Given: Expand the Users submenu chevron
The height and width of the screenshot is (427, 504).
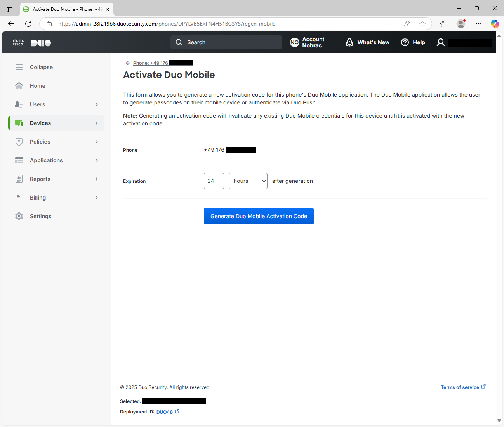Looking at the screenshot, I should click(97, 104).
